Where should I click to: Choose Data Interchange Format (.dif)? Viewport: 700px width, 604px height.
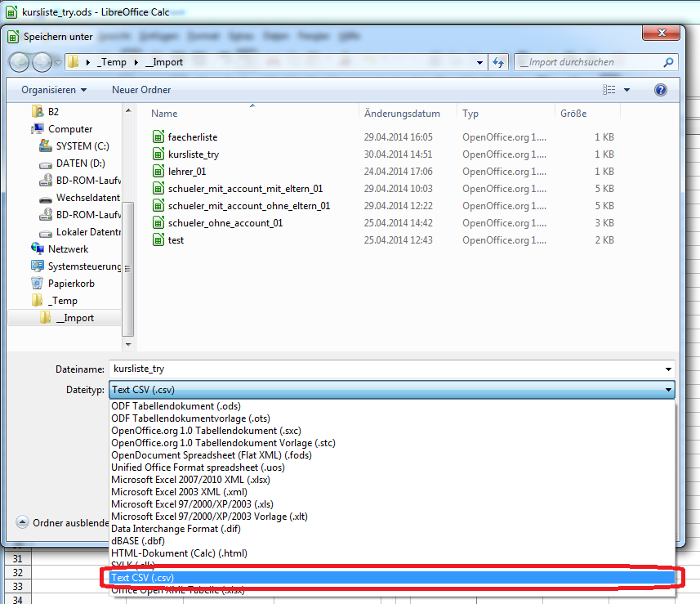(392, 529)
